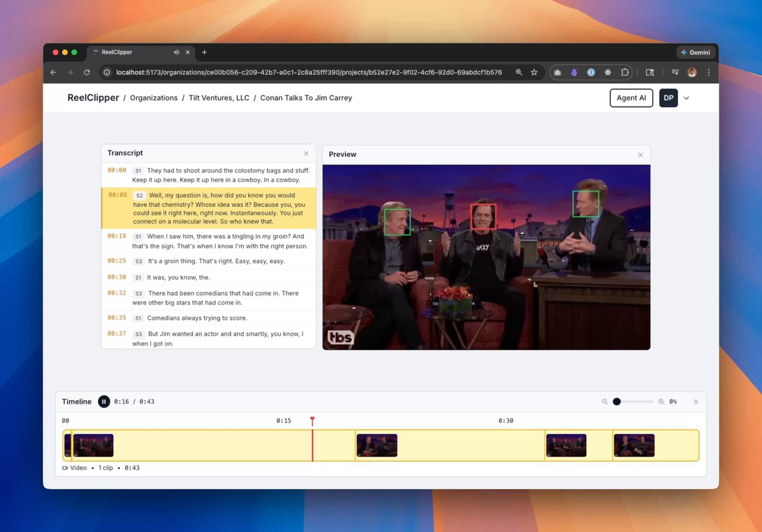Go to Organizations breadcrumb
The image size is (762, 532).
[x=154, y=98]
